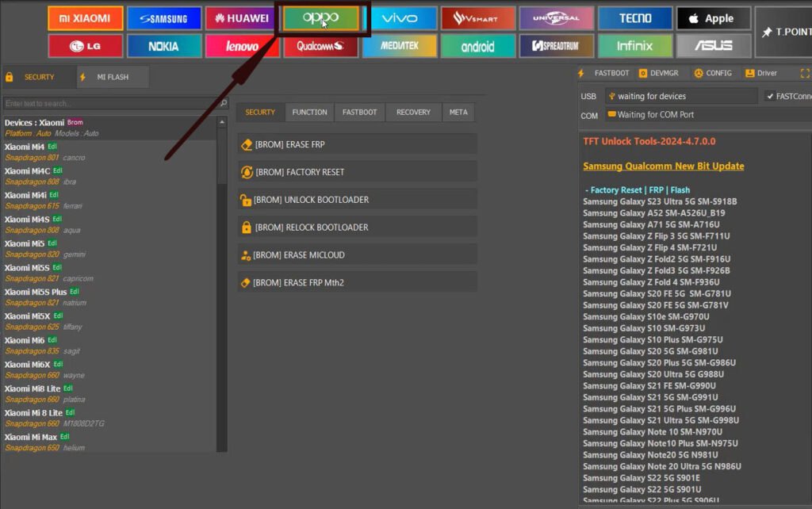Select the Apple brand button

click(714, 19)
